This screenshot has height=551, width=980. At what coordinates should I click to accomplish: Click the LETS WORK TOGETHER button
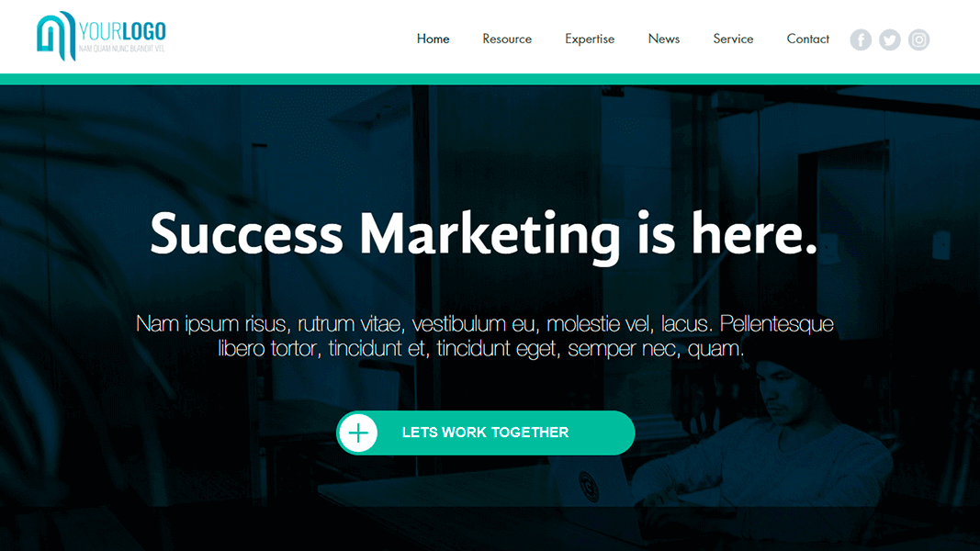[486, 433]
